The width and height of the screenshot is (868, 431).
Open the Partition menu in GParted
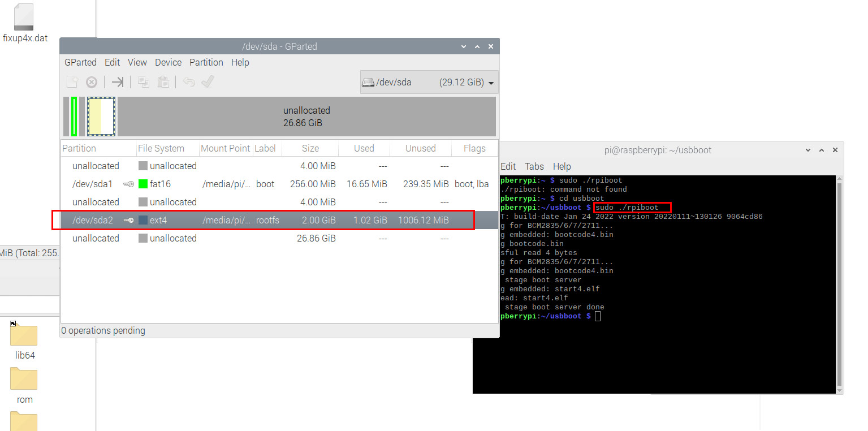point(206,62)
